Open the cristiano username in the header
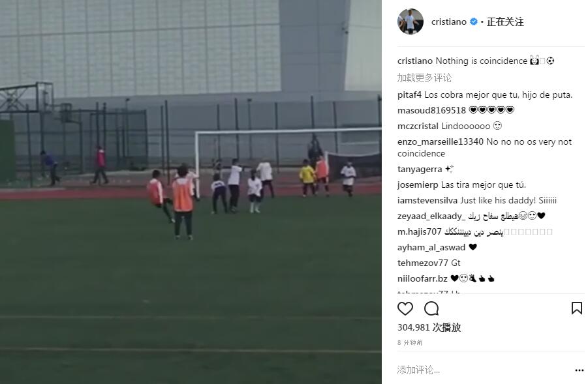The image size is (588, 384). click(448, 22)
